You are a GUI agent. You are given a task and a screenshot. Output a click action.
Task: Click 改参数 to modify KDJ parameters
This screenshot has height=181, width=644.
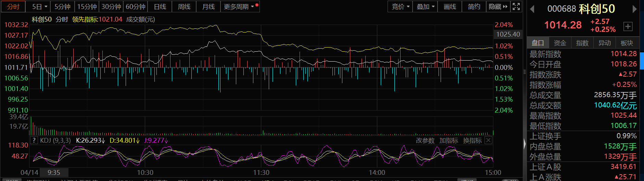[425, 140]
